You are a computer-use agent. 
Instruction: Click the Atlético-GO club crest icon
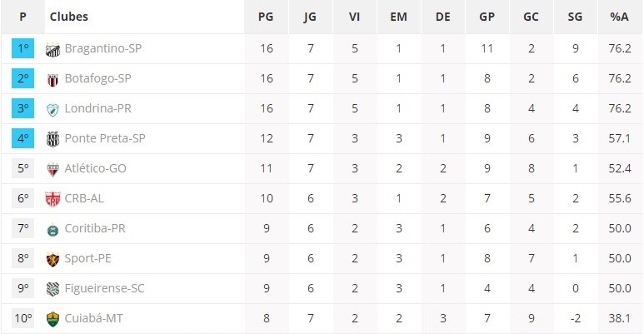[x=52, y=169]
